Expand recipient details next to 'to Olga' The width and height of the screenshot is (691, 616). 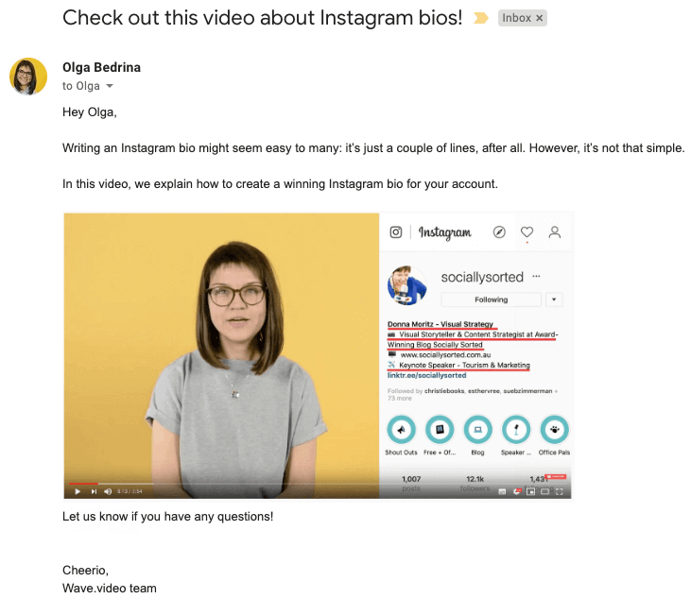[x=110, y=86]
